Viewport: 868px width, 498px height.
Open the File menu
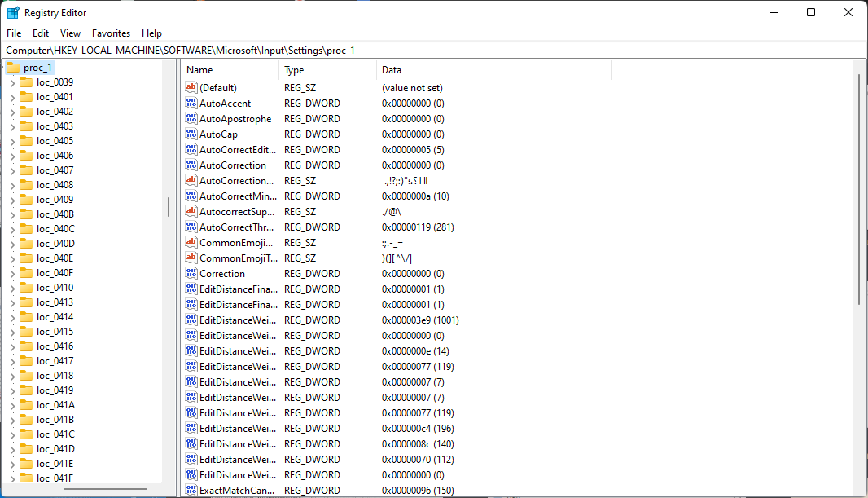pyautogui.click(x=14, y=33)
